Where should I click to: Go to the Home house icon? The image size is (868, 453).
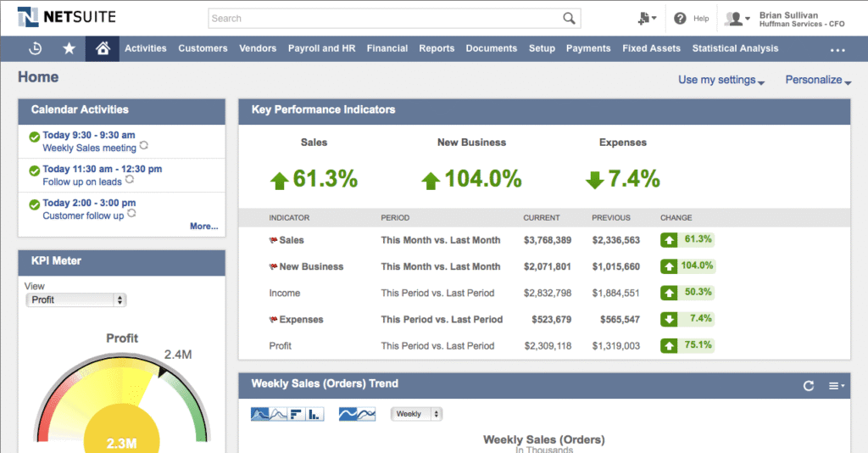103,48
